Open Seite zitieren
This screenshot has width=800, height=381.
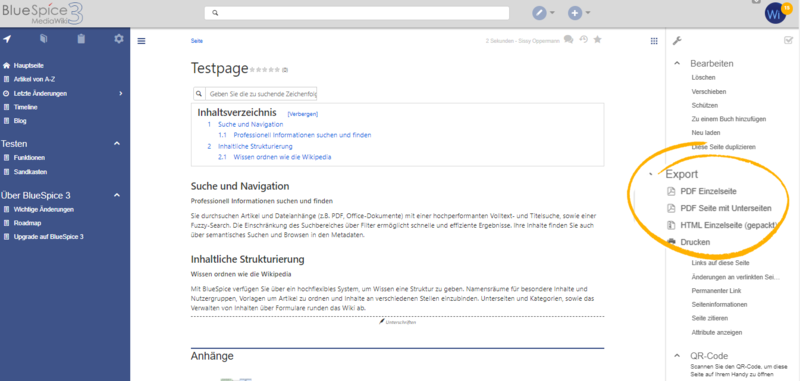(x=710, y=318)
